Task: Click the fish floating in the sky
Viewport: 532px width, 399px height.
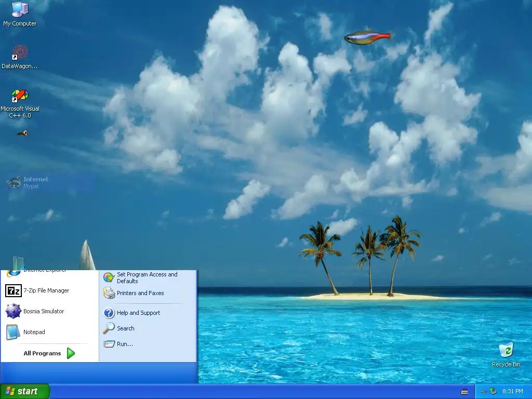Action: click(367, 37)
